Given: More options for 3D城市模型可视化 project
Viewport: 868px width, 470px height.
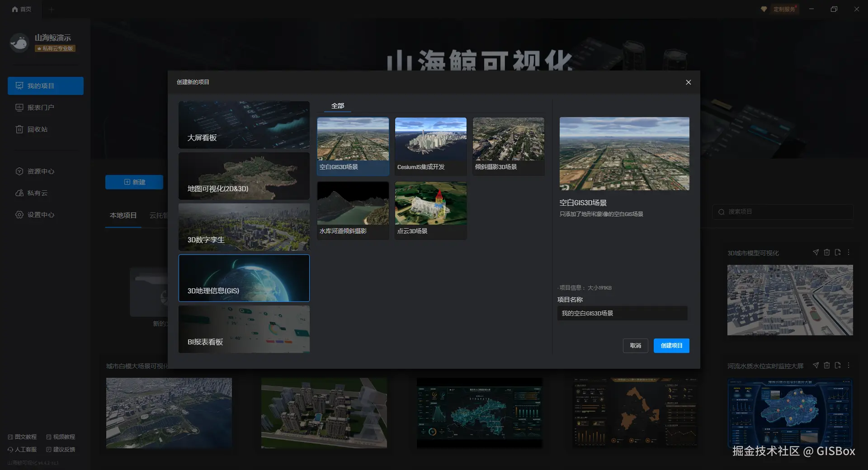Looking at the screenshot, I should coord(849,253).
